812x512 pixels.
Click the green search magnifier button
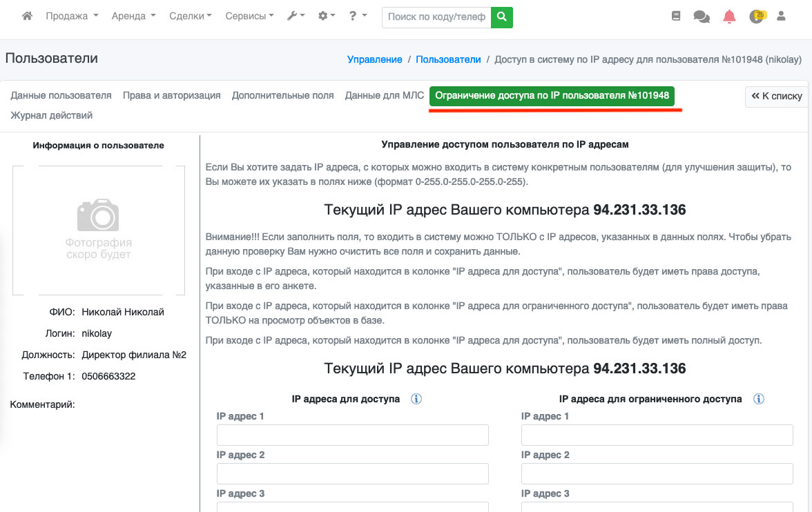pyautogui.click(x=502, y=17)
